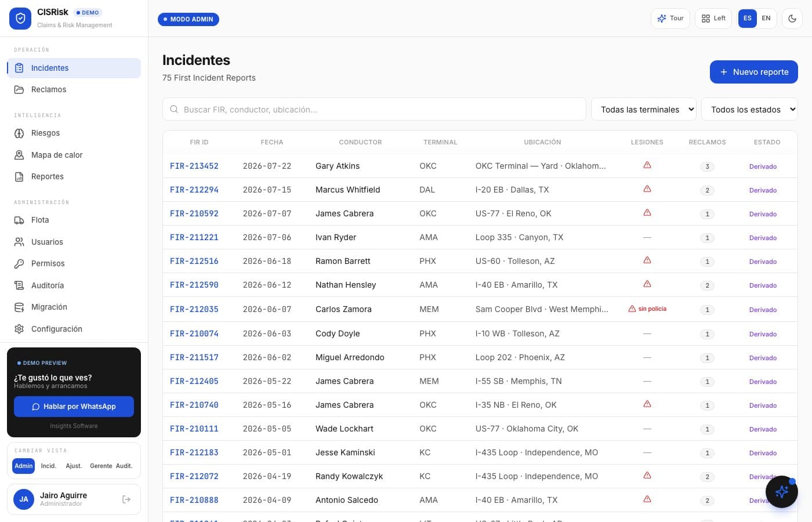The height and width of the screenshot is (522, 812).
Task: Open the Todos los estados dropdown
Action: (749, 109)
